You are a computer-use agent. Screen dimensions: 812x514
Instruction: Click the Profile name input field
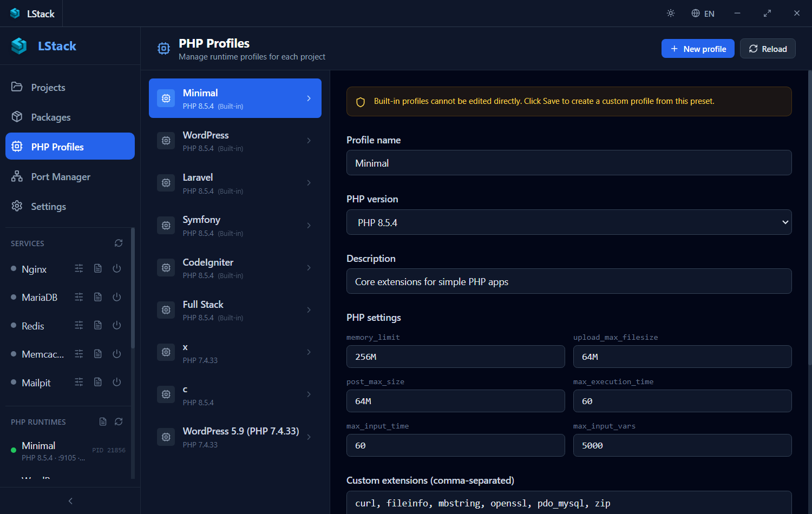tap(569, 163)
